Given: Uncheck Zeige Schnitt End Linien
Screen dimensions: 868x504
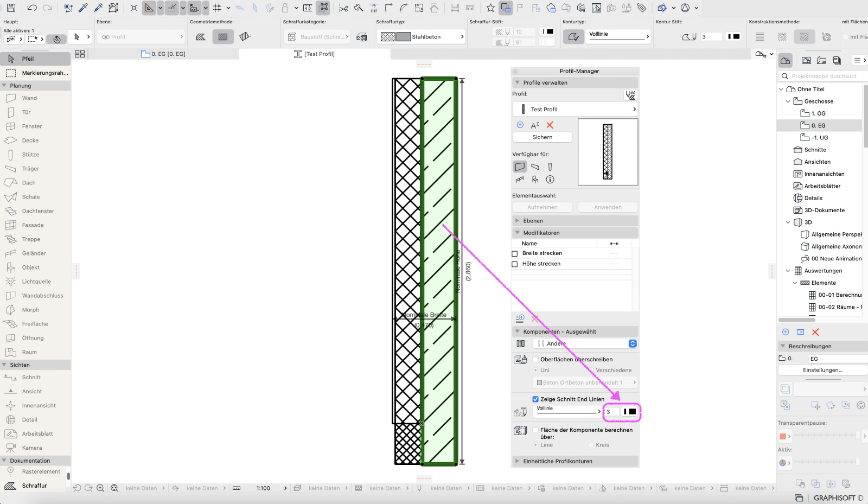Looking at the screenshot, I should [535, 399].
